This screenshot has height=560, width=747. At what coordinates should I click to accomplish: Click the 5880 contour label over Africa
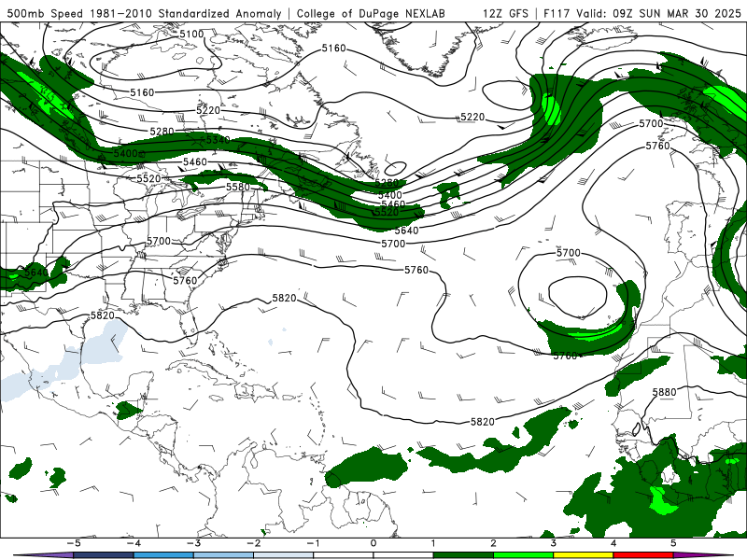coord(664,392)
